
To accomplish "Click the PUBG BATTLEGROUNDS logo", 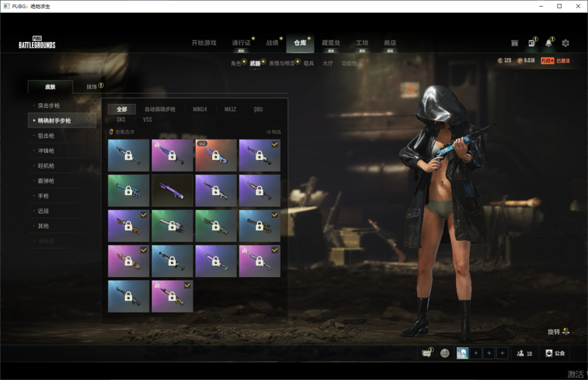I will 37,42.
